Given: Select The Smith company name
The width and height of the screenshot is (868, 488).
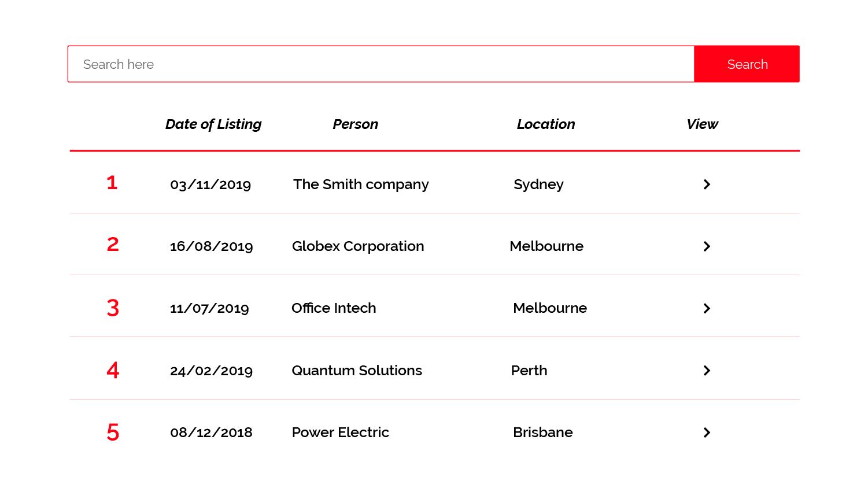Looking at the screenshot, I should (361, 184).
